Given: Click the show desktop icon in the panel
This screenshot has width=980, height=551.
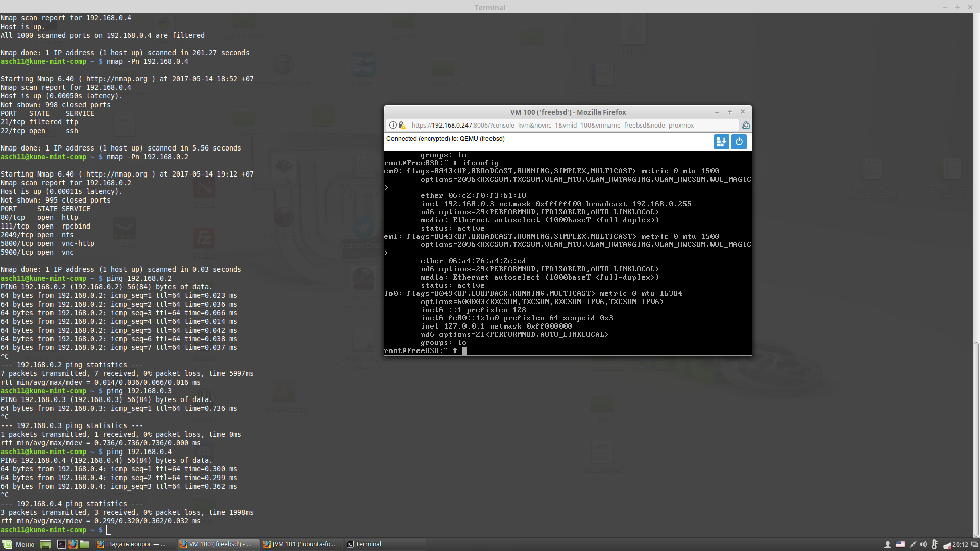Looking at the screenshot, I should (45, 544).
